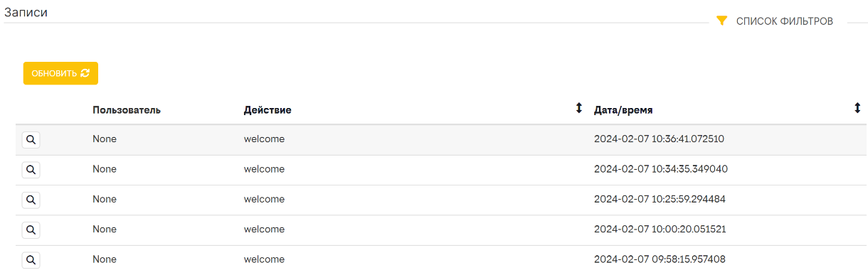Select the row dated 2024-02-07 10:36:41.072510
This screenshot has width=868, height=275.
coord(441,140)
